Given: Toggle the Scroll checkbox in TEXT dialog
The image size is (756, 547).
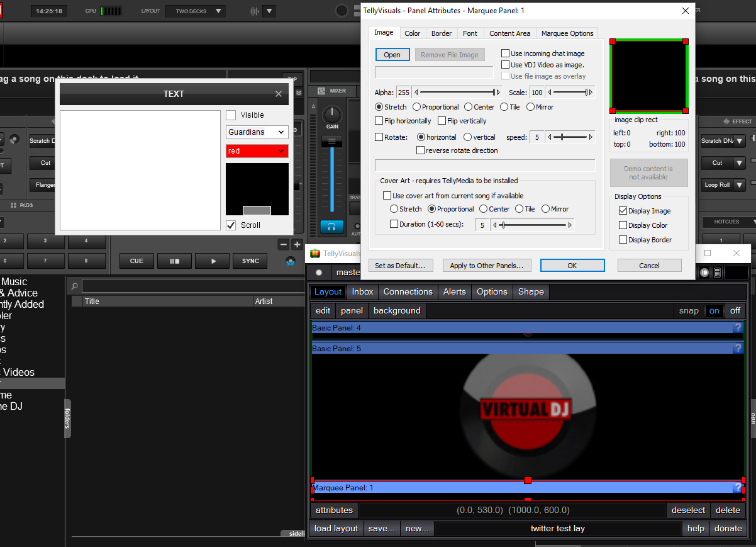Looking at the screenshot, I should tap(231, 225).
